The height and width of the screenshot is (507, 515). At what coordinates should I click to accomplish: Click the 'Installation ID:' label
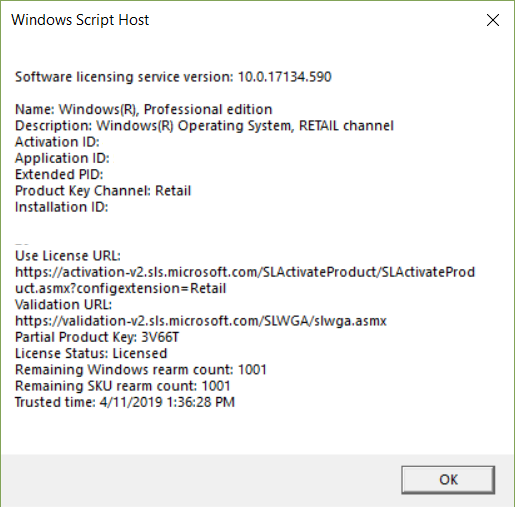[62, 207]
